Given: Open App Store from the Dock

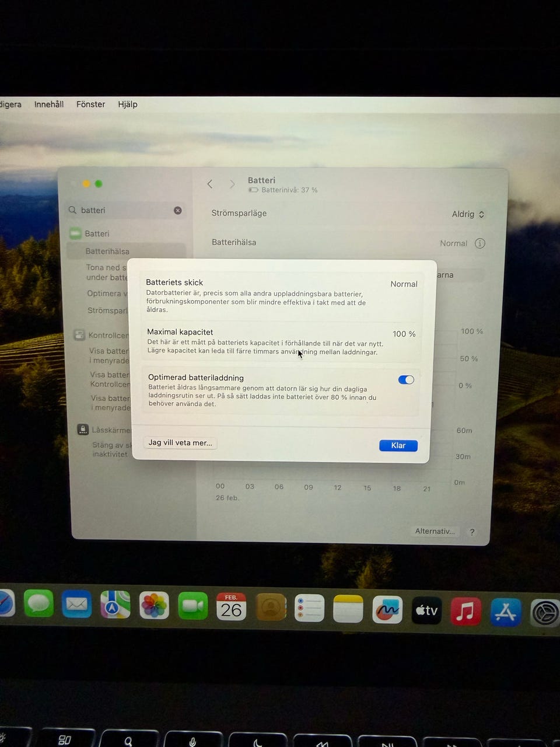Looking at the screenshot, I should 505,612.
